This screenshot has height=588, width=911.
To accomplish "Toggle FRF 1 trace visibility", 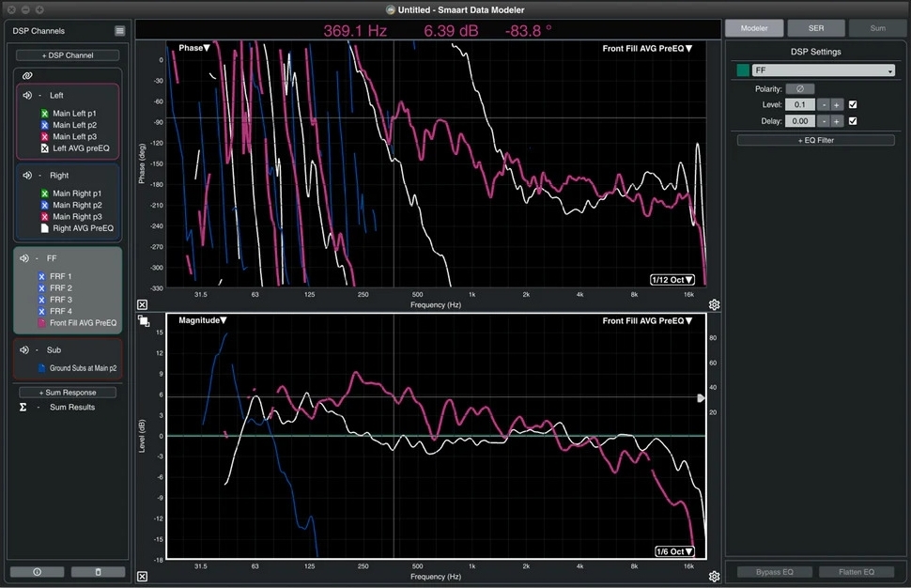I will pos(41,276).
